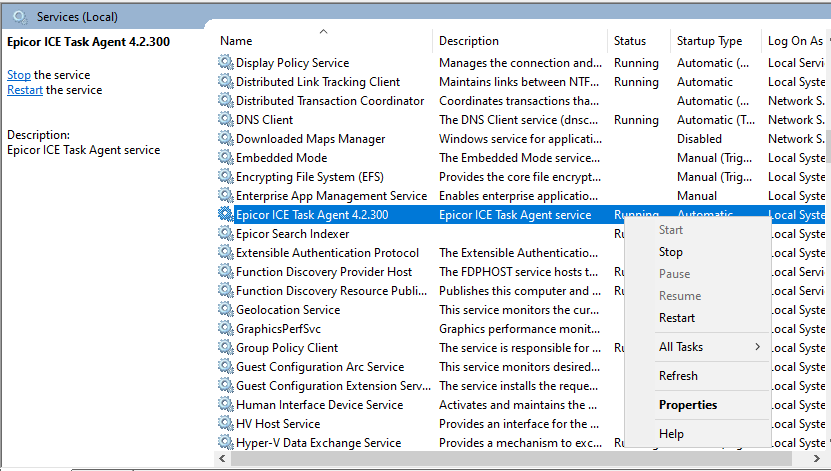The image size is (831, 471).
Task: Click the Function Discovery Provider Host gear icon
Action: coord(226,272)
